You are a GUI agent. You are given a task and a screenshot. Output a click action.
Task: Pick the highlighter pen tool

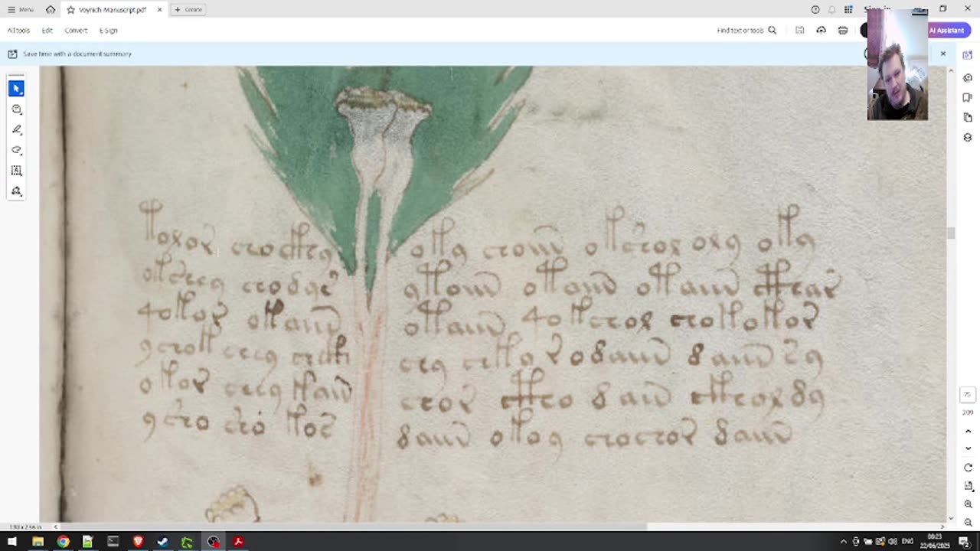pyautogui.click(x=16, y=130)
